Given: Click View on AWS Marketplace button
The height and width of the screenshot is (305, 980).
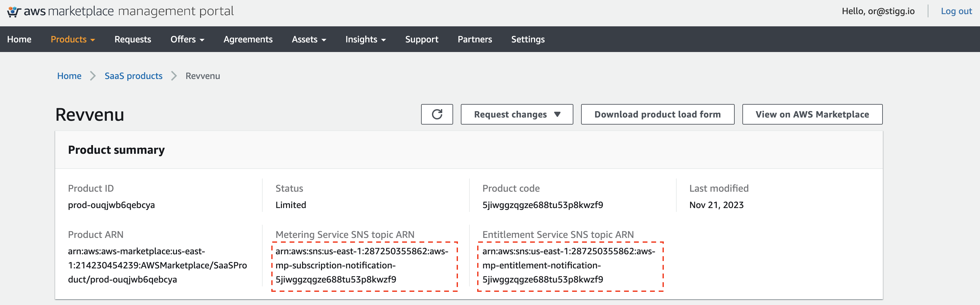Looking at the screenshot, I should pos(812,114).
